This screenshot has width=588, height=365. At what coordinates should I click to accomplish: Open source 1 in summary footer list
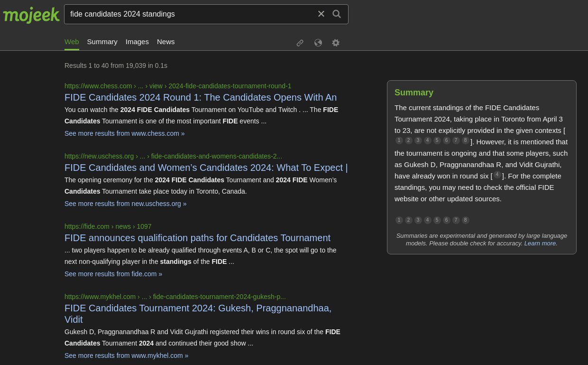point(399,220)
